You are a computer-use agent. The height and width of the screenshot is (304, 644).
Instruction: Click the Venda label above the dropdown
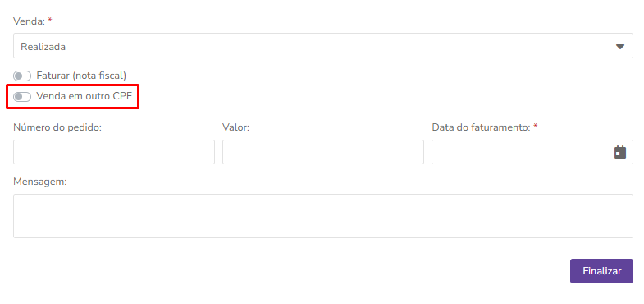coord(30,21)
